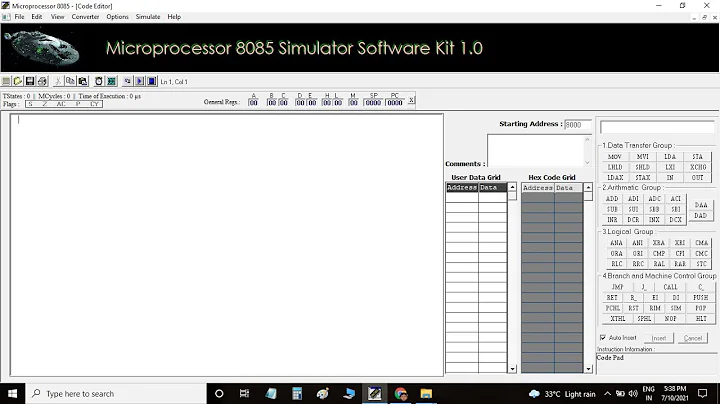This screenshot has width=720, height=404.
Task: Insert the JMP instruction
Action: 617,287
